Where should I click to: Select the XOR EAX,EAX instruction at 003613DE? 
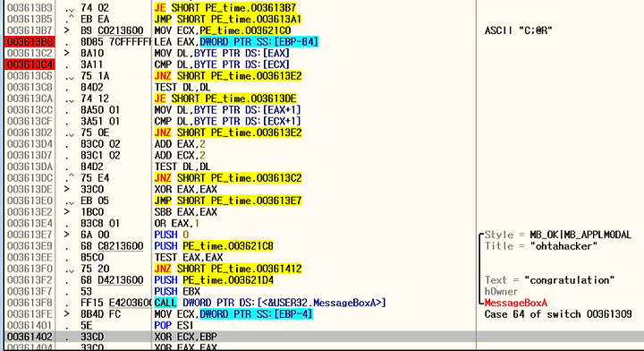pos(185,189)
